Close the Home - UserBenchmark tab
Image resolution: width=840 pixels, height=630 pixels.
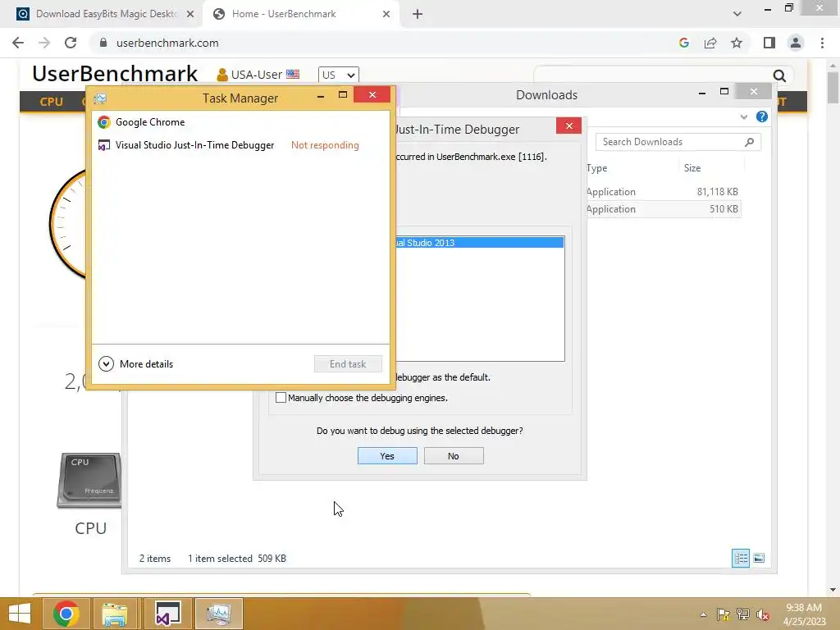point(386,14)
